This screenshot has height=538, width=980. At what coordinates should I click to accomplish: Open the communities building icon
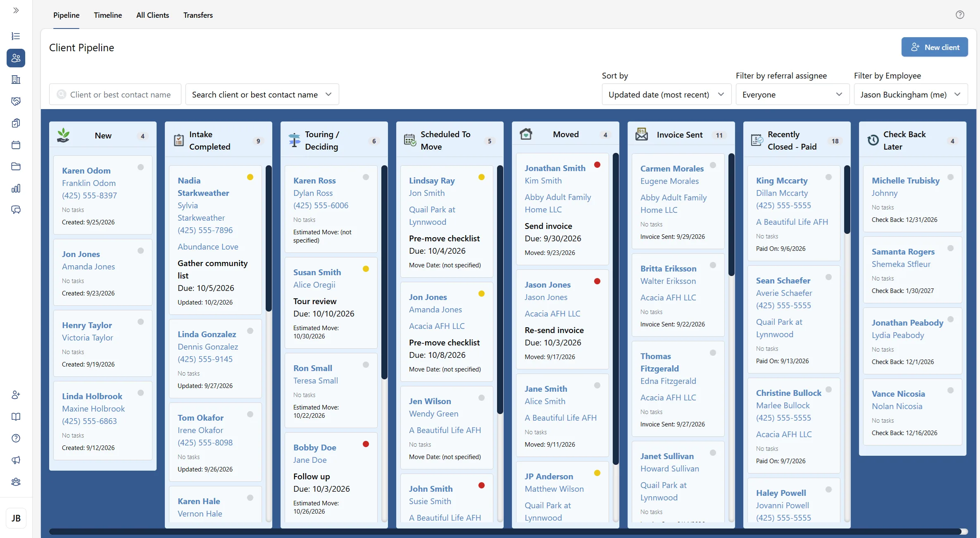point(16,80)
